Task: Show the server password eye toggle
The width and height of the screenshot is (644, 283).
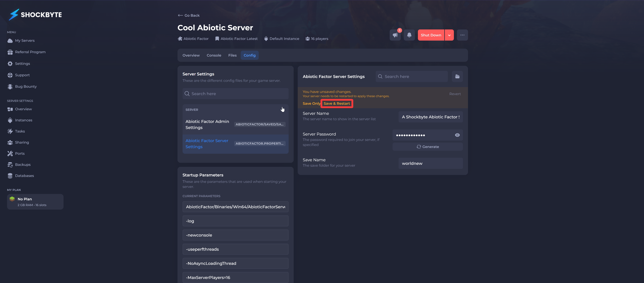Action: click(457, 135)
